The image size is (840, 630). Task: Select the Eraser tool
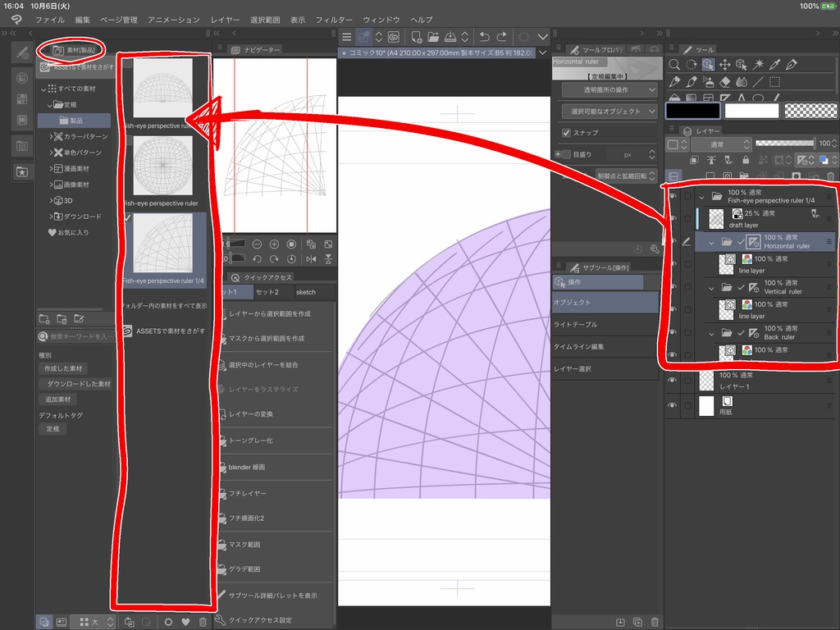(725, 81)
